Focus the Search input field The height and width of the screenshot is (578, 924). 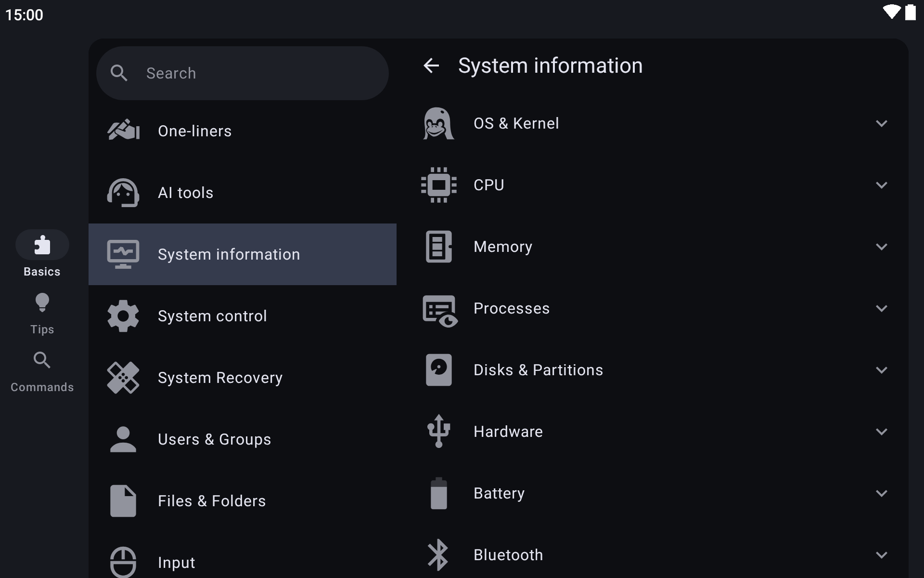[243, 73]
